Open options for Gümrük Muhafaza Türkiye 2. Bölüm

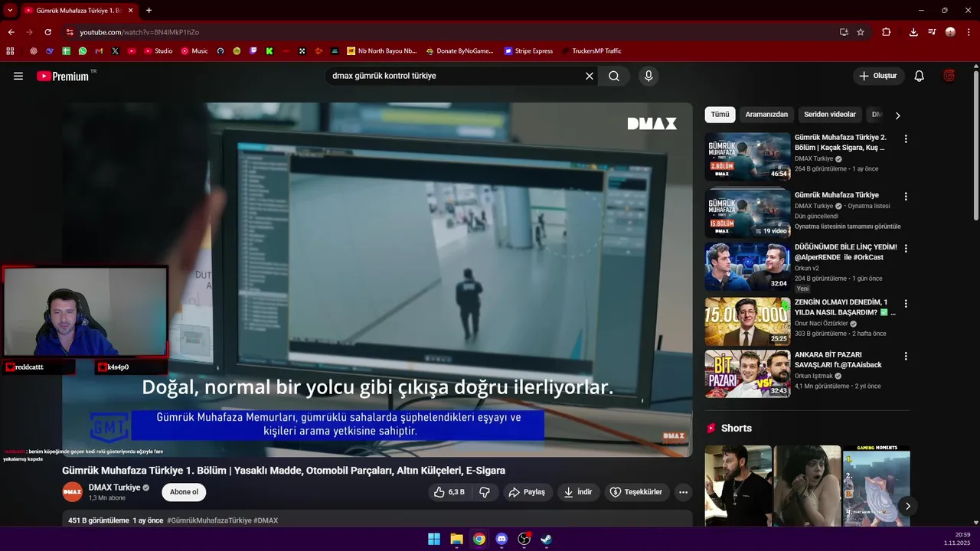906,139
